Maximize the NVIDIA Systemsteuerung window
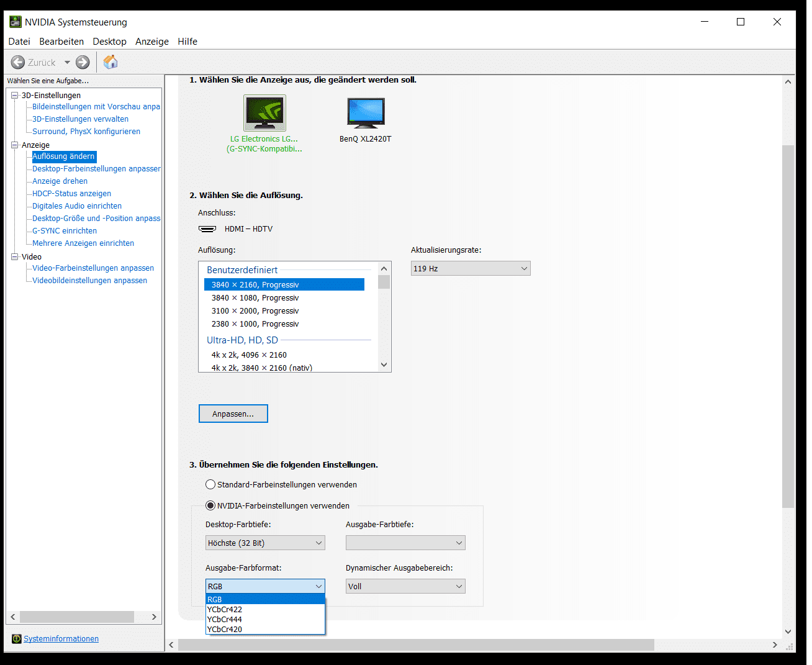Viewport: 812px width, 665px height. click(741, 22)
